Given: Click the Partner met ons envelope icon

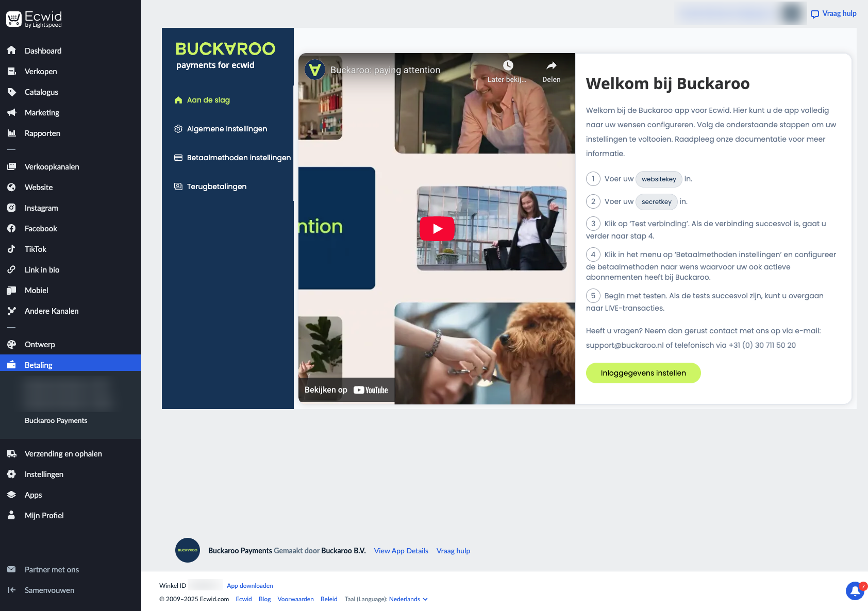Looking at the screenshot, I should tap(11, 569).
